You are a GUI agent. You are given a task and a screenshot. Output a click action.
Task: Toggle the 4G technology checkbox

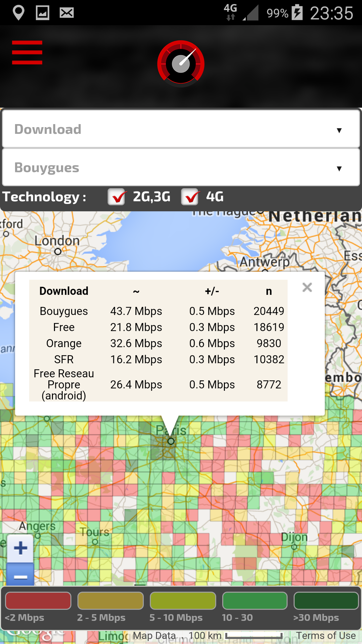point(190,197)
